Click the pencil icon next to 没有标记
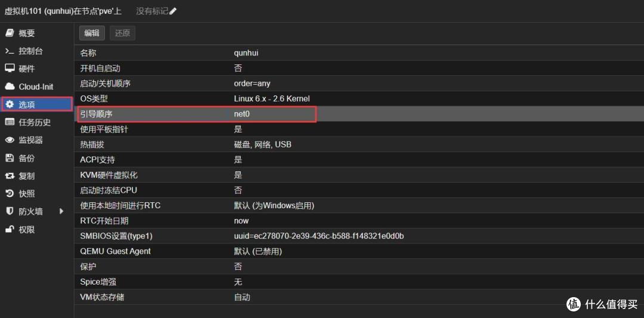The width and height of the screenshot is (644, 318). point(173,11)
